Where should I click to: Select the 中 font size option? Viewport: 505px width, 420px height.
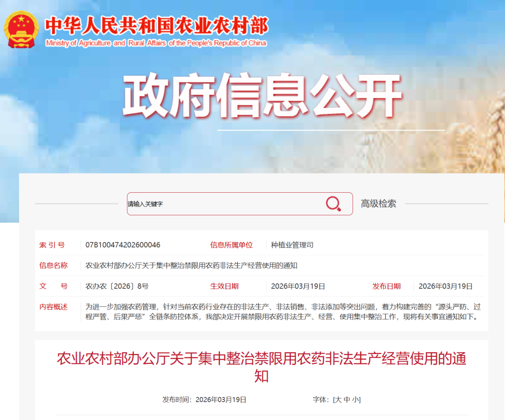347,399
